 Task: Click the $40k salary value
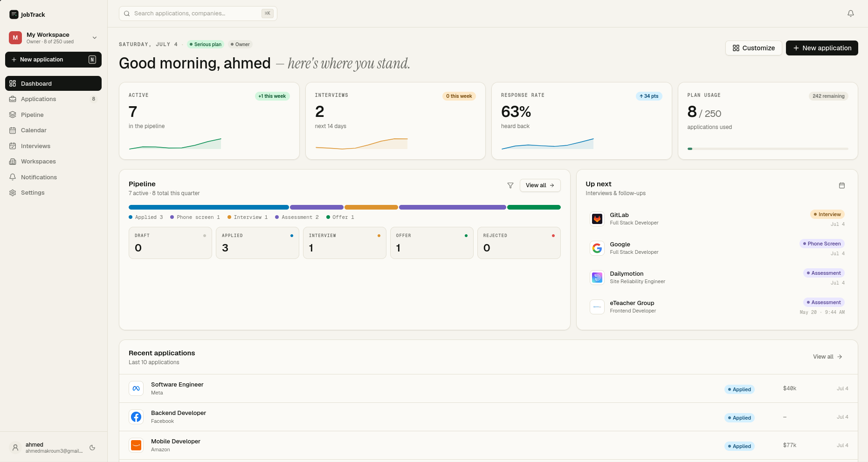(790, 388)
